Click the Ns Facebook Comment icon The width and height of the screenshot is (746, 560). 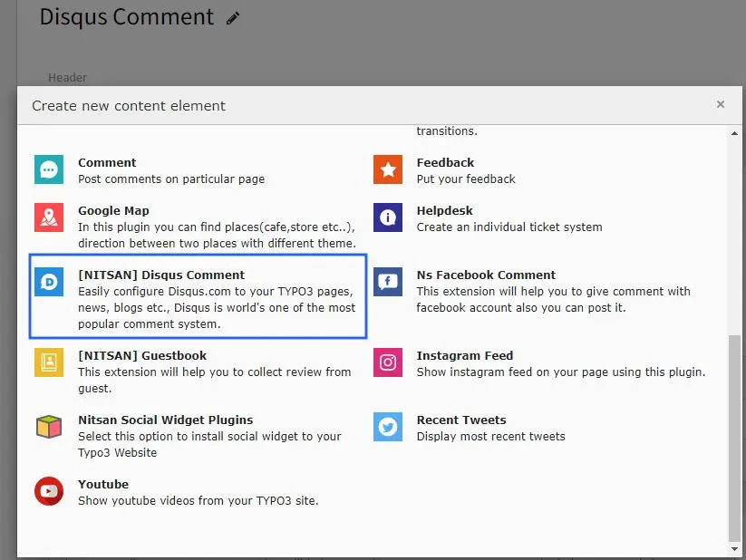tap(388, 282)
